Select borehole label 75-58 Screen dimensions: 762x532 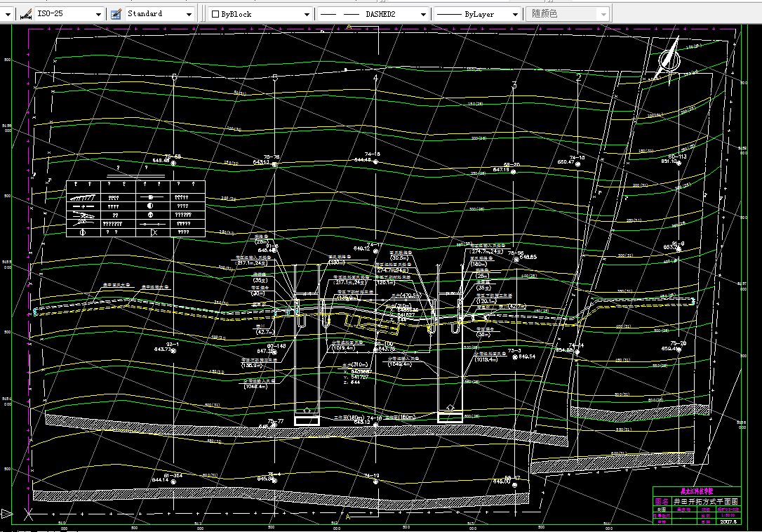pyautogui.click(x=173, y=157)
